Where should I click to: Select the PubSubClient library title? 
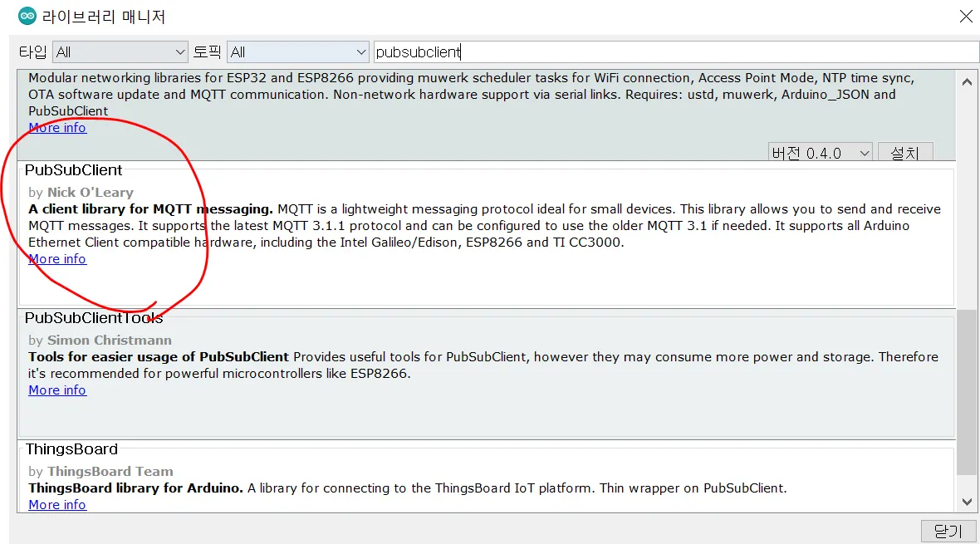coord(74,170)
